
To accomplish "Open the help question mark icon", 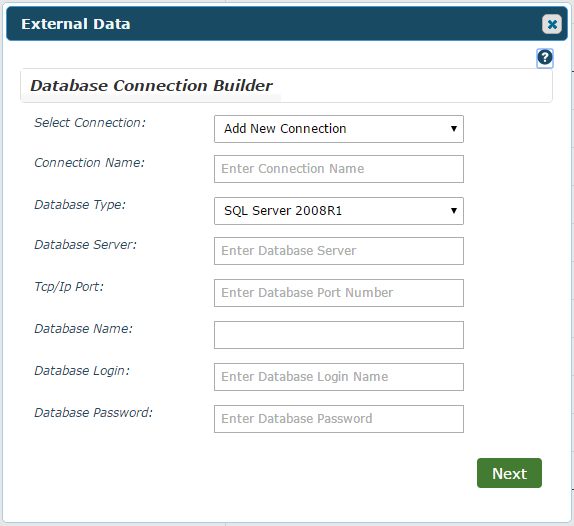I will (x=545, y=58).
